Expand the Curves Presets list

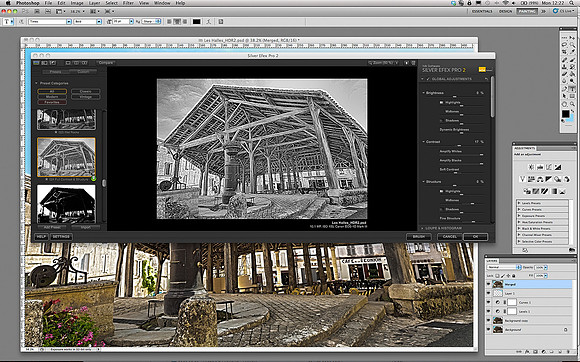[519, 210]
